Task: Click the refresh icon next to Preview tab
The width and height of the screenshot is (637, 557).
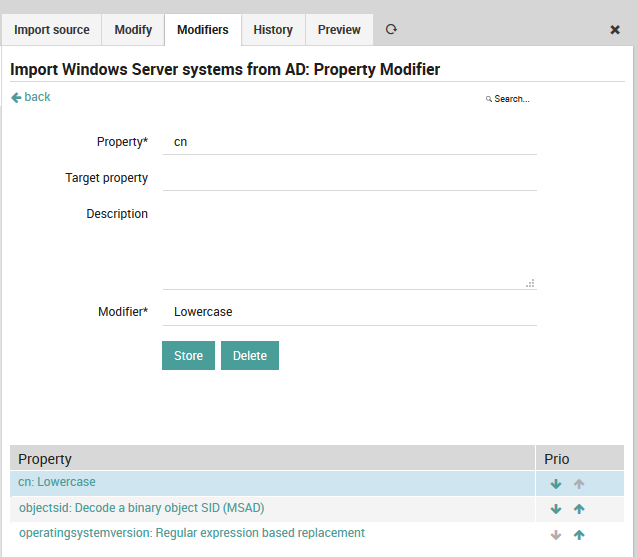Action: click(391, 30)
